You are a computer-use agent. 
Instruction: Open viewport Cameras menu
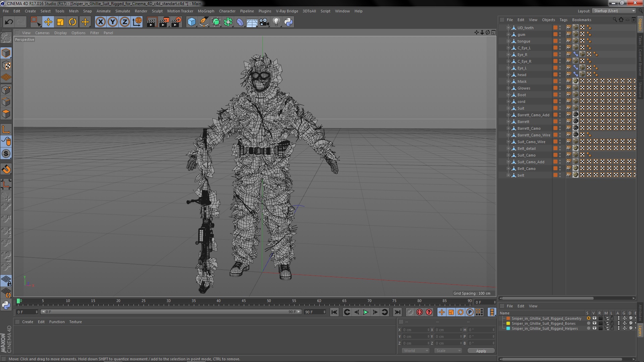[42, 33]
